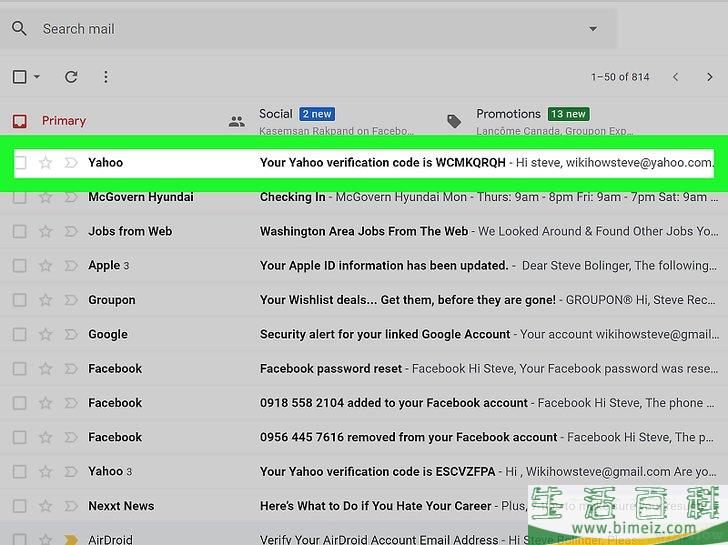This screenshot has height=545, width=728.
Task: Star the 0918 558 2104 added email
Action: [x=45, y=403]
